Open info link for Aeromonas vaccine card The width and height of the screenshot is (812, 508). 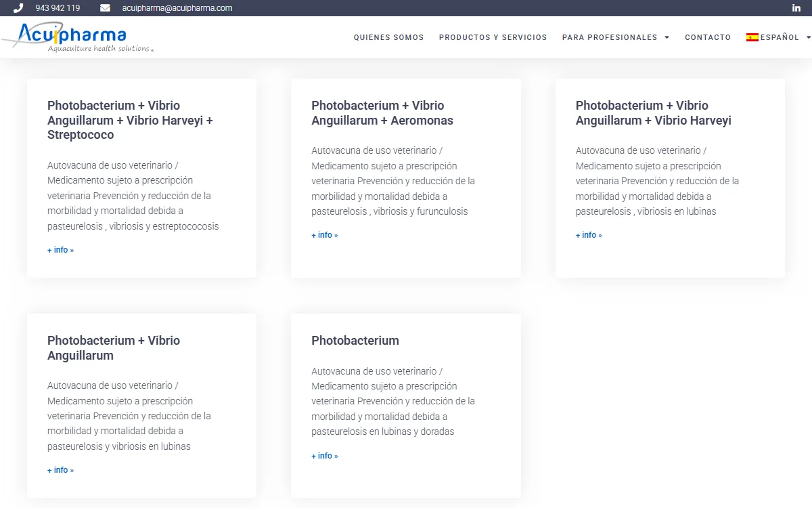point(325,235)
